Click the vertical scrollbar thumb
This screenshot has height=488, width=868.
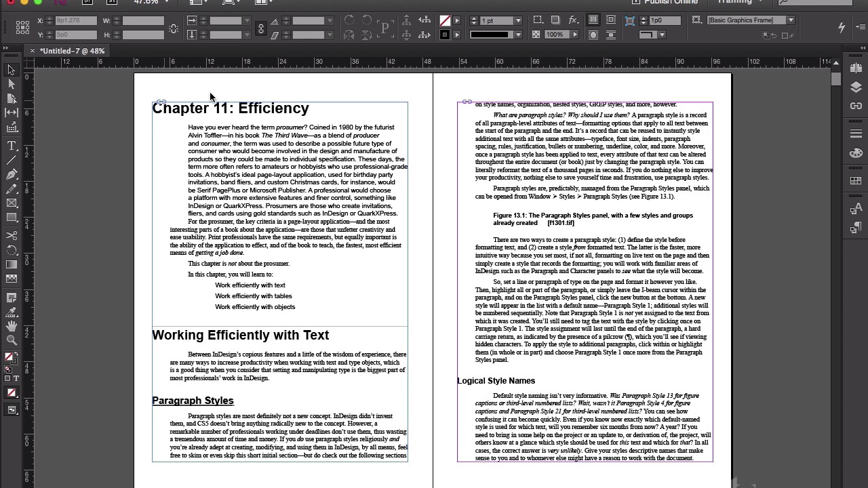click(x=836, y=79)
